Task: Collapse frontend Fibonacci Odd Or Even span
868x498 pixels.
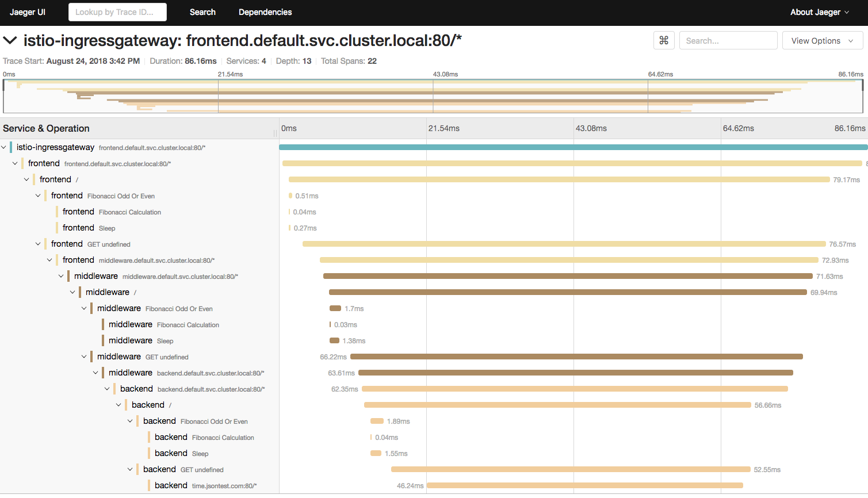Action: coord(39,196)
